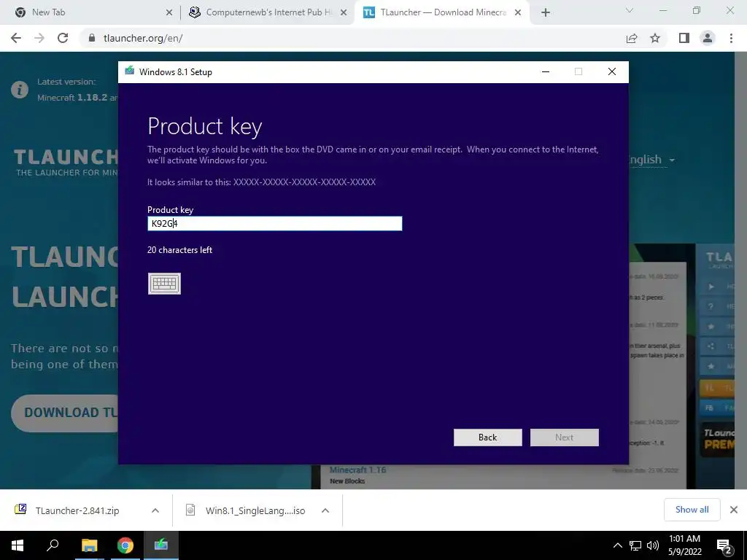This screenshot has height=560, width=747.
Task: Go back in browser history
Action: [x=16, y=38]
